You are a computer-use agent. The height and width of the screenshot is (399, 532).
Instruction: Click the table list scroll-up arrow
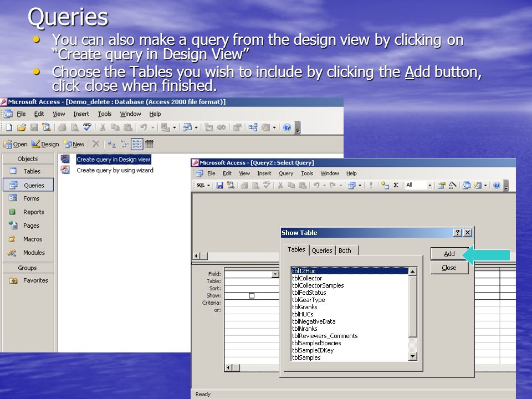[x=412, y=272]
